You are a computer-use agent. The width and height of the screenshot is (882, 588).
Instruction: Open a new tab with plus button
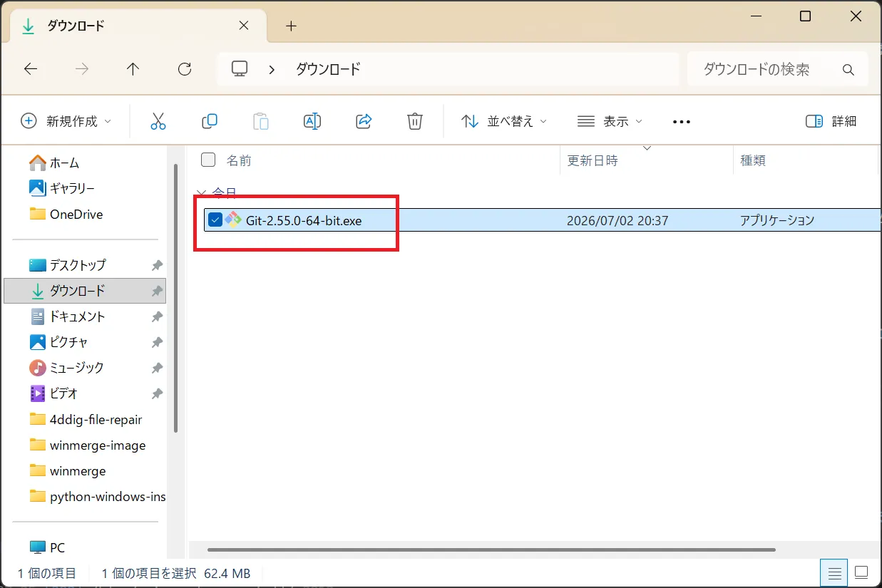coord(291,26)
